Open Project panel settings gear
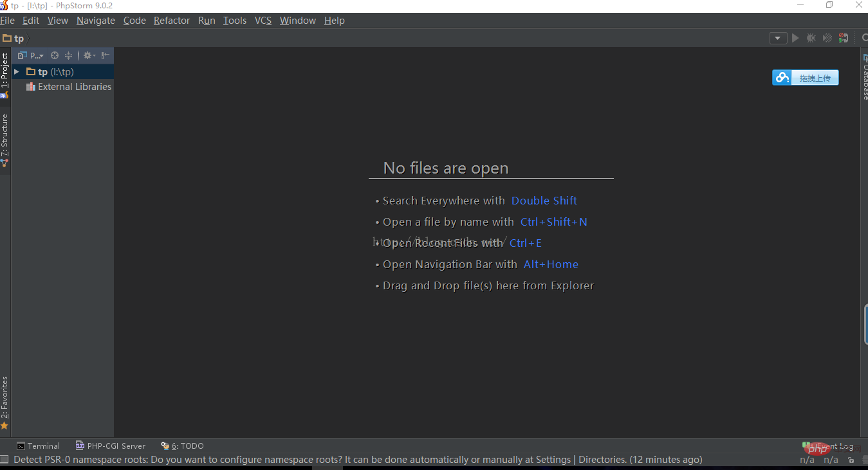Image resolution: width=868 pixels, height=470 pixels. (87, 55)
